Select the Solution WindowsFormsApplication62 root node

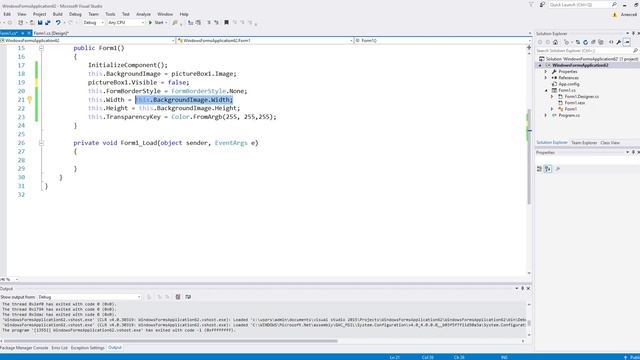591,59
